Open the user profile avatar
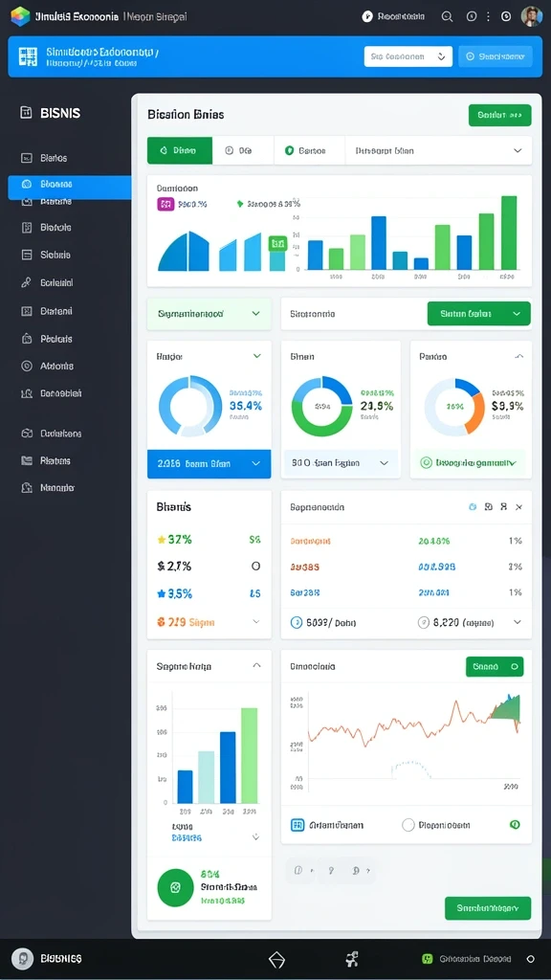The width and height of the screenshot is (551, 980). click(531, 16)
